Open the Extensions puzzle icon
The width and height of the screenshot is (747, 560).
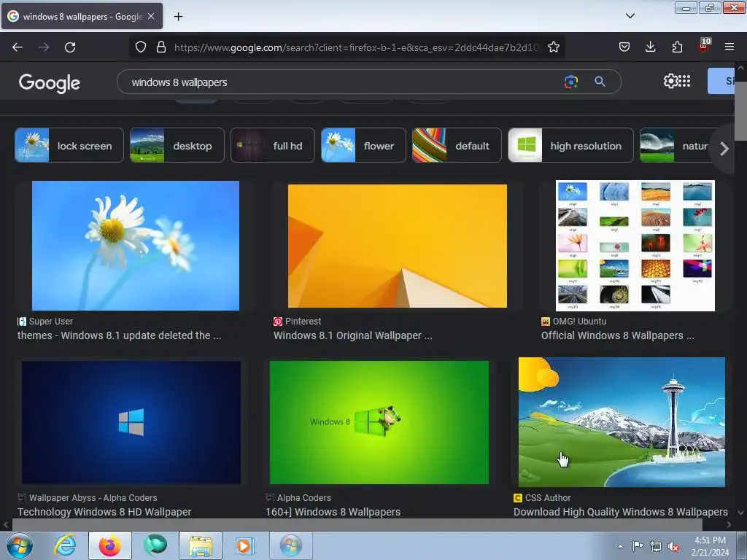coord(677,47)
